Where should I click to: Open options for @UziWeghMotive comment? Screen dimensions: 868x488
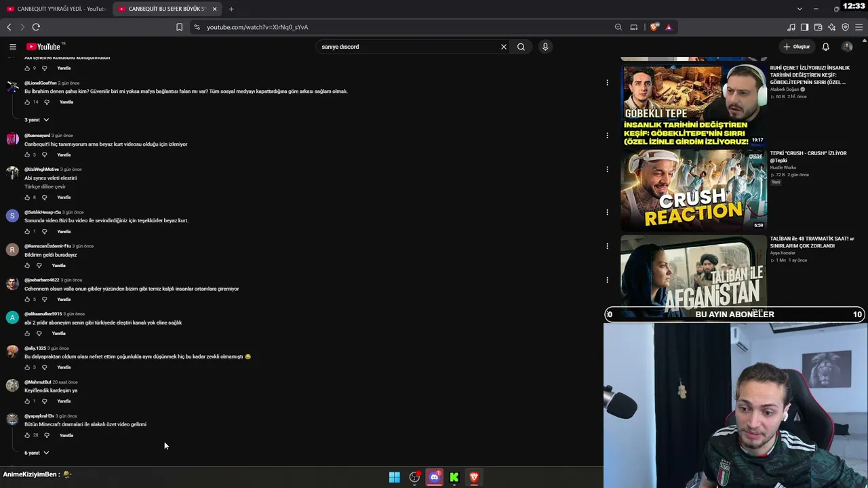pyautogui.click(x=607, y=169)
